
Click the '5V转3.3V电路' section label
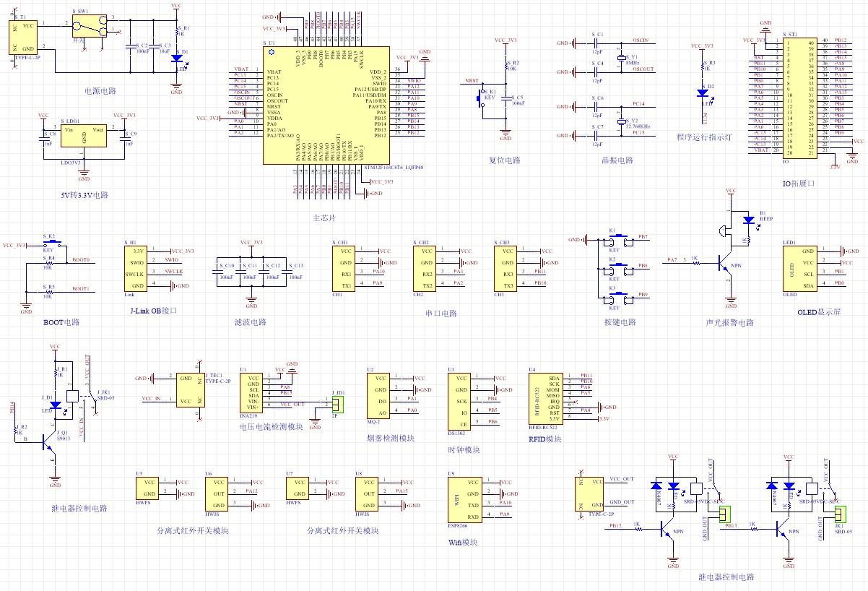point(84,195)
